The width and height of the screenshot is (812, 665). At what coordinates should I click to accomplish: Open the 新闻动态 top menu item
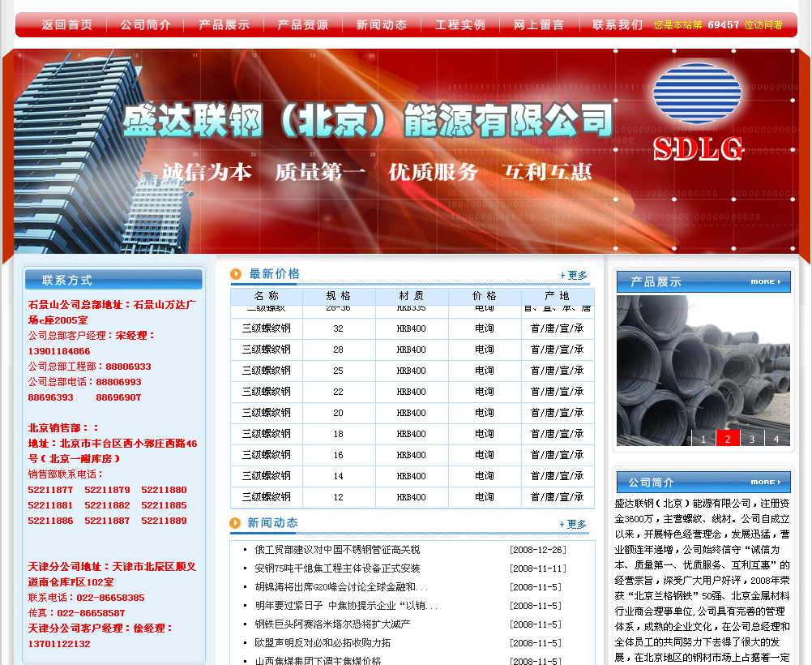(382, 25)
